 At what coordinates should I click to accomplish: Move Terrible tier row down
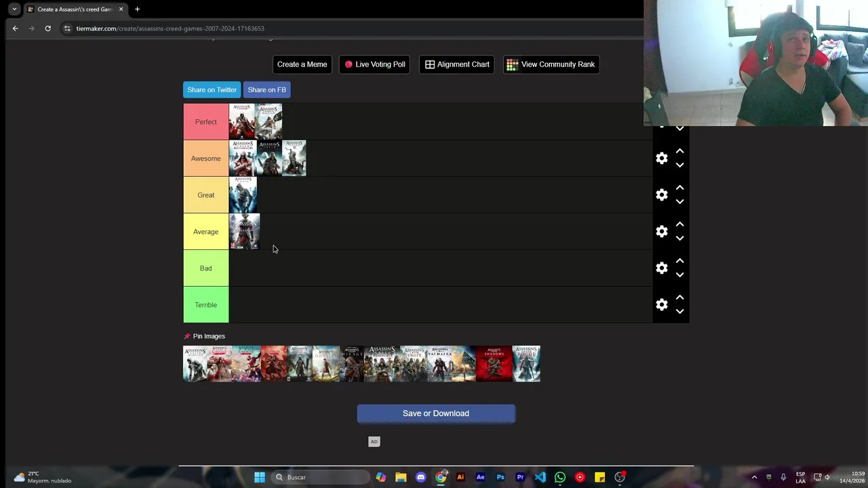pos(679,312)
